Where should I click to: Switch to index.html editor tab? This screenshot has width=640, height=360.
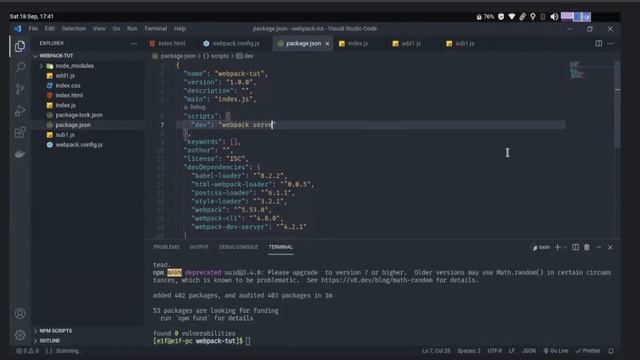tap(171, 43)
